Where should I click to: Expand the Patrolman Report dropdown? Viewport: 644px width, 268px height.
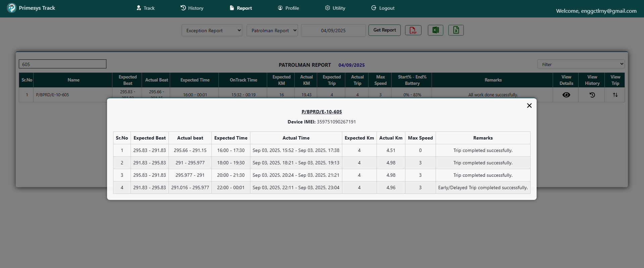point(272,30)
